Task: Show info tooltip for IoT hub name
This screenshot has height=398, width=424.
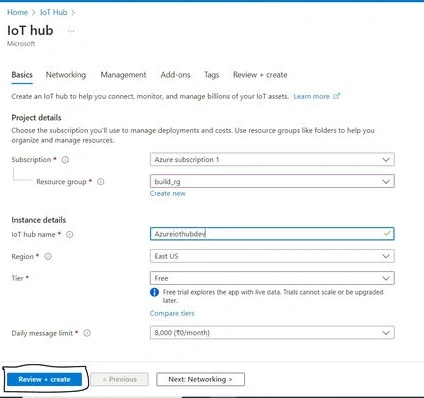Action: (70, 234)
